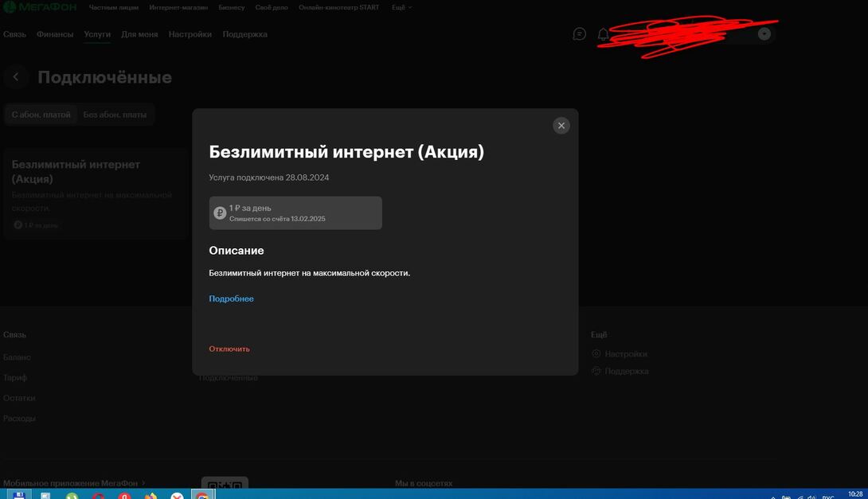Viewport: 868px width, 499px height.
Task: Expand Мобильное приложение МегаФон section
Action: tap(74, 483)
